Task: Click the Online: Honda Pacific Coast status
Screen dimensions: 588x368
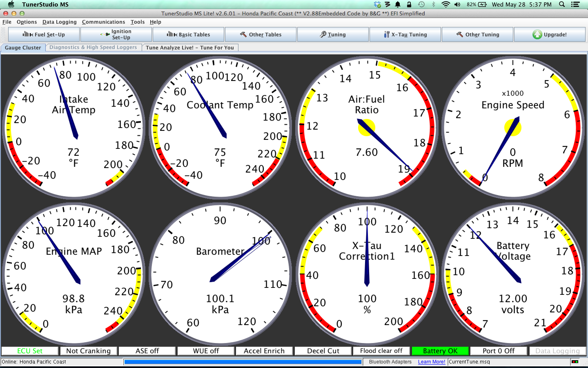Action: tap(34, 362)
